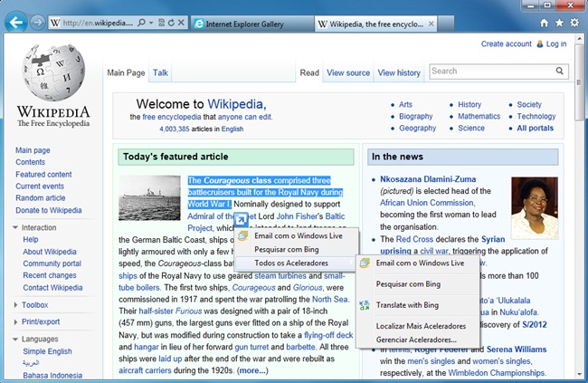The width and height of the screenshot is (588, 383).
Task: Select Email com o Windows Live in submenu
Action: click(420, 263)
